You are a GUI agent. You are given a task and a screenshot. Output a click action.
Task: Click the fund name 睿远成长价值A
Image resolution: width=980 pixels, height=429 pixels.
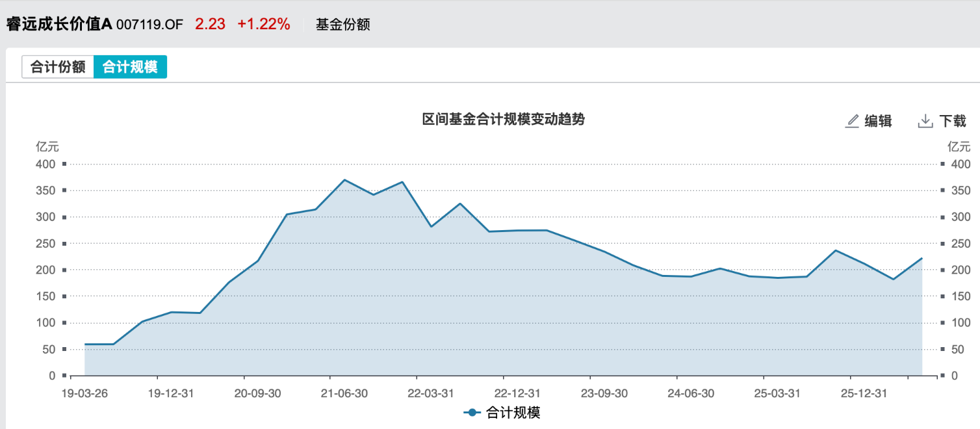(x=59, y=25)
